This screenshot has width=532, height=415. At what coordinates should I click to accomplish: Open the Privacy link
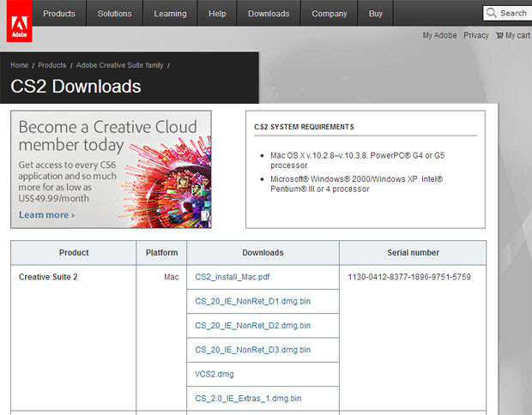476,35
